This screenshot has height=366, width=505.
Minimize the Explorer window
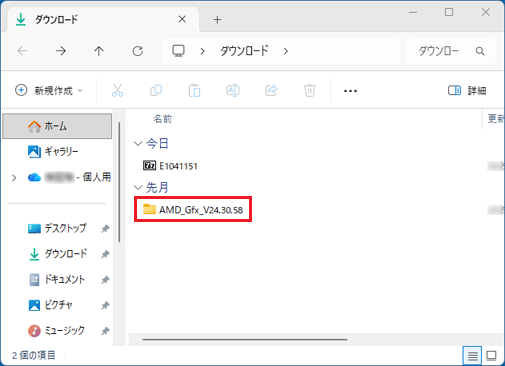pyautogui.click(x=413, y=12)
